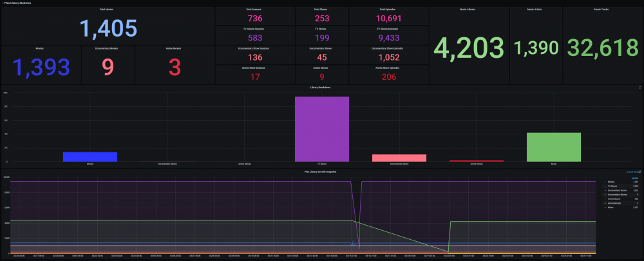Click the Library Breakdown refresh icon
This screenshot has width=644, height=261.
click(640, 87)
